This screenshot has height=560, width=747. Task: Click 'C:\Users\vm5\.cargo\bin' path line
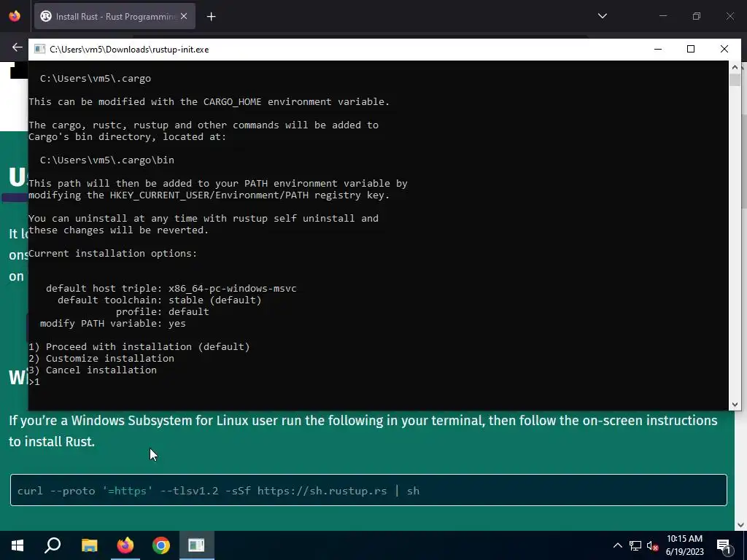tap(107, 160)
